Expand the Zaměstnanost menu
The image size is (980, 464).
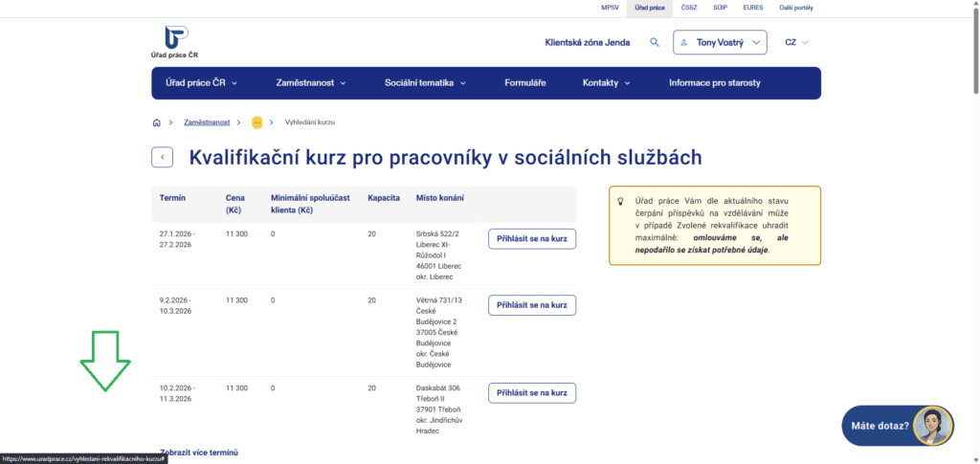pos(311,83)
